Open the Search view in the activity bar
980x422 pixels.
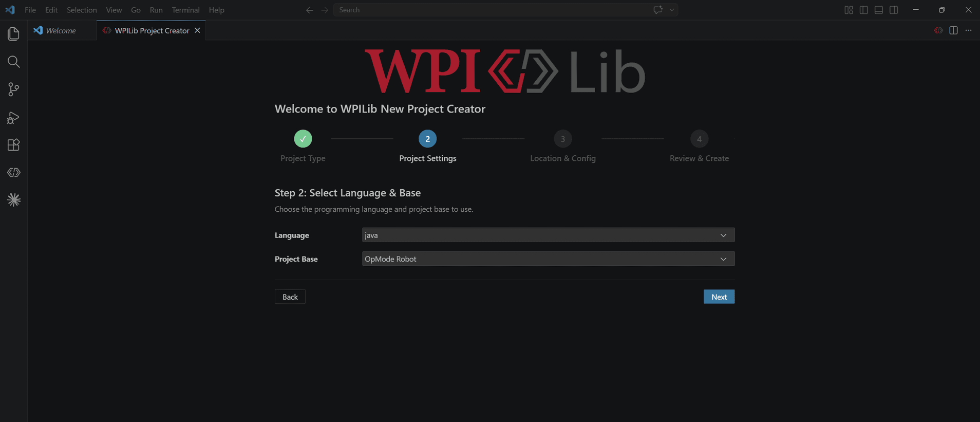point(14,62)
